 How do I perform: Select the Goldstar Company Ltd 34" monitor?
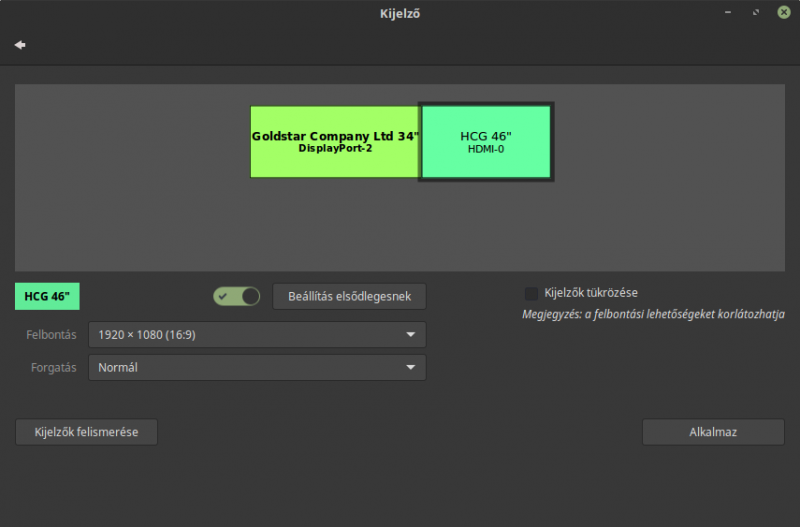334,142
